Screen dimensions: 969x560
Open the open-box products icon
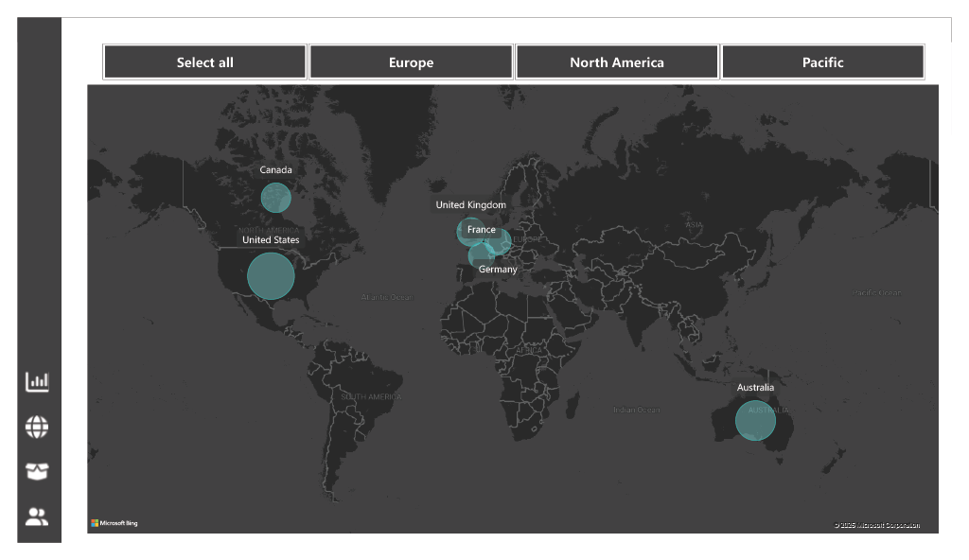37,472
